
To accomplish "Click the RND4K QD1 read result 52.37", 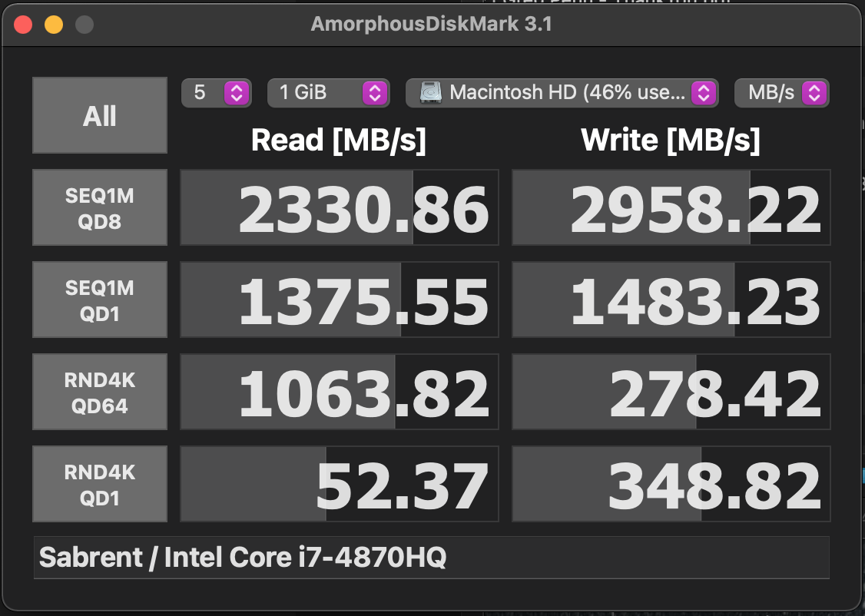I will [340, 485].
